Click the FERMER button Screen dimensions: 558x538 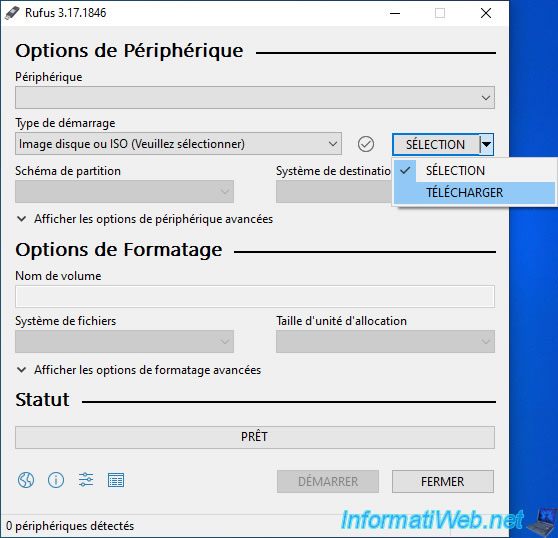pos(443,481)
